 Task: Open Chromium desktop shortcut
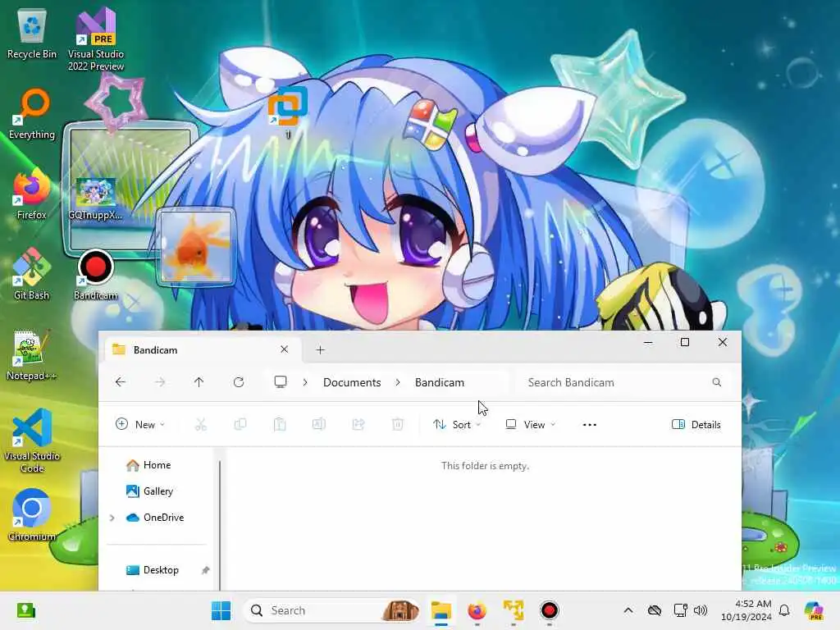pyautogui.click(x=32, y=515)
